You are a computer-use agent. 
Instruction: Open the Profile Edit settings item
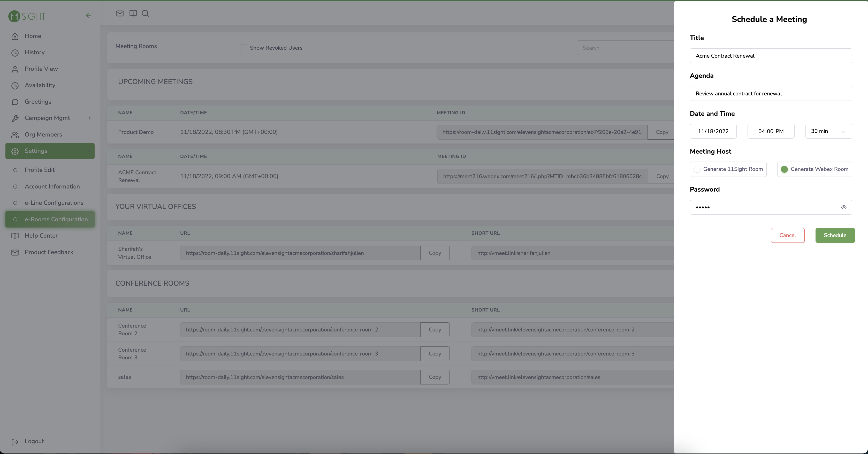[40, 170]
